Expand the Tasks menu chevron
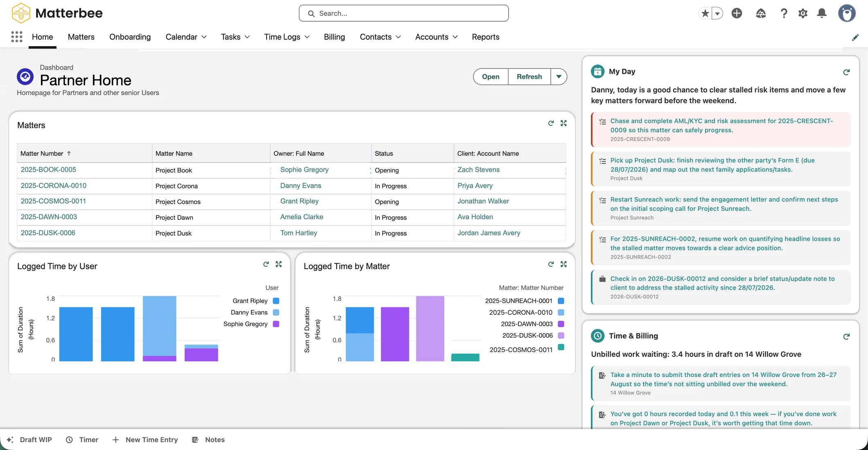The height and width of the screenshot is (450, 868). [x=247, y=37]
